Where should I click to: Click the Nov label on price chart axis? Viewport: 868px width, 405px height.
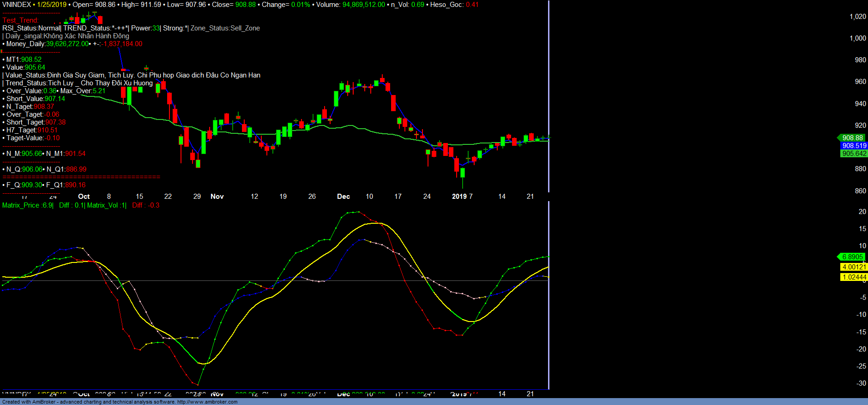point(217,197)
